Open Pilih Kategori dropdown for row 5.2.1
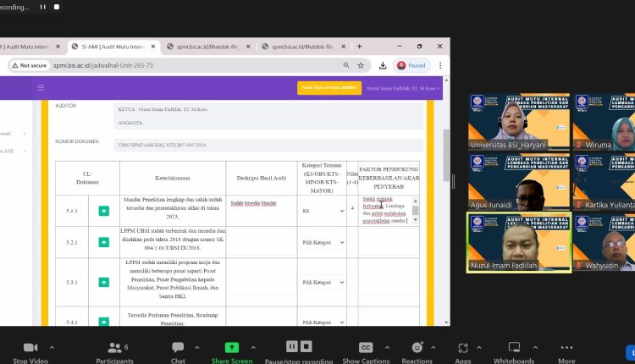The height and width of the screenshot is (364, 635). pos(323,242)
